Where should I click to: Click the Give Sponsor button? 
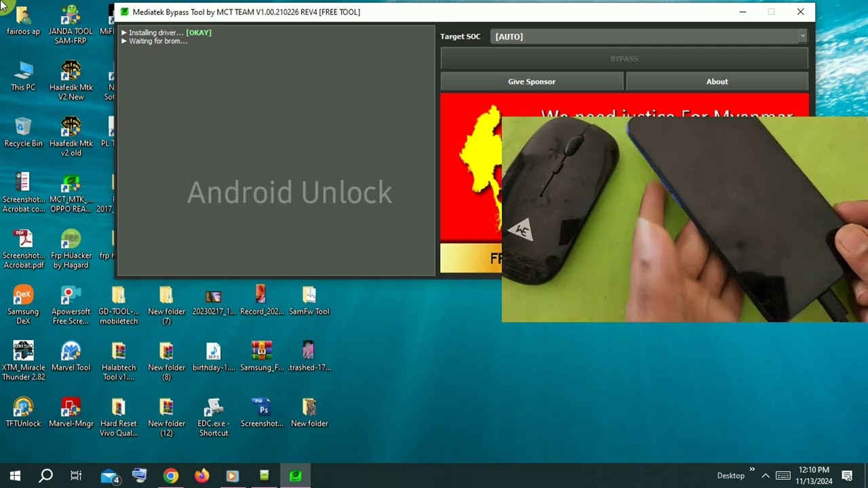tap(532, 81)
